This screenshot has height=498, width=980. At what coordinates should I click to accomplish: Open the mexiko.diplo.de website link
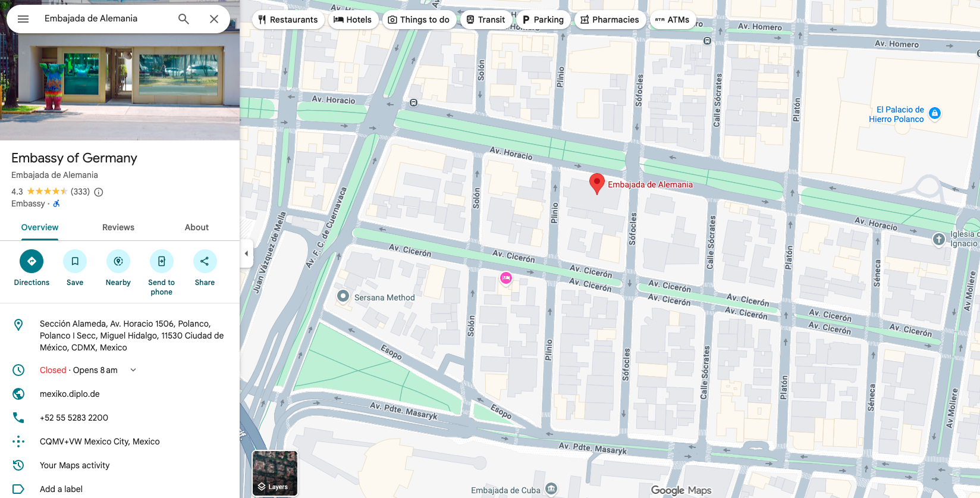[x=70, y=394]
